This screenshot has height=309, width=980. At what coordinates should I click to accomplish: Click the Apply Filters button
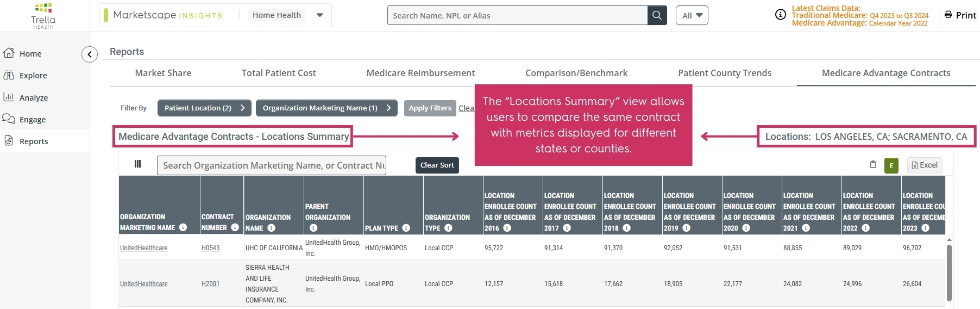click(430, 108)
